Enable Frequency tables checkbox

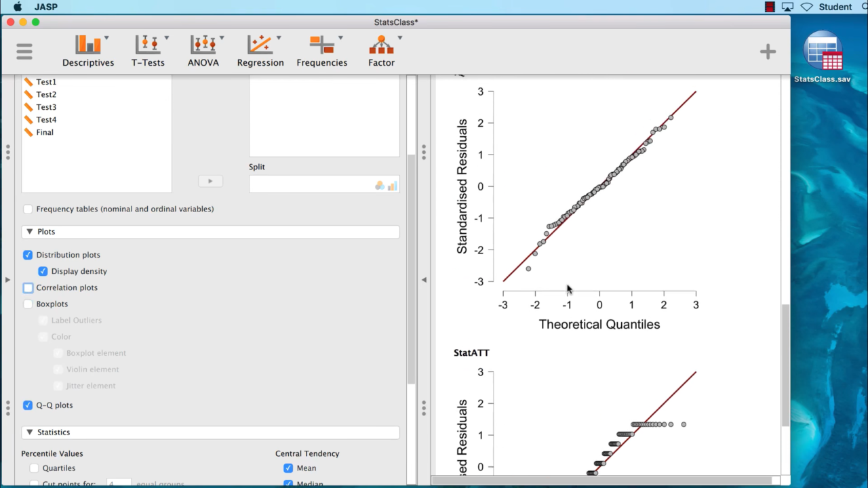(28, 209)
